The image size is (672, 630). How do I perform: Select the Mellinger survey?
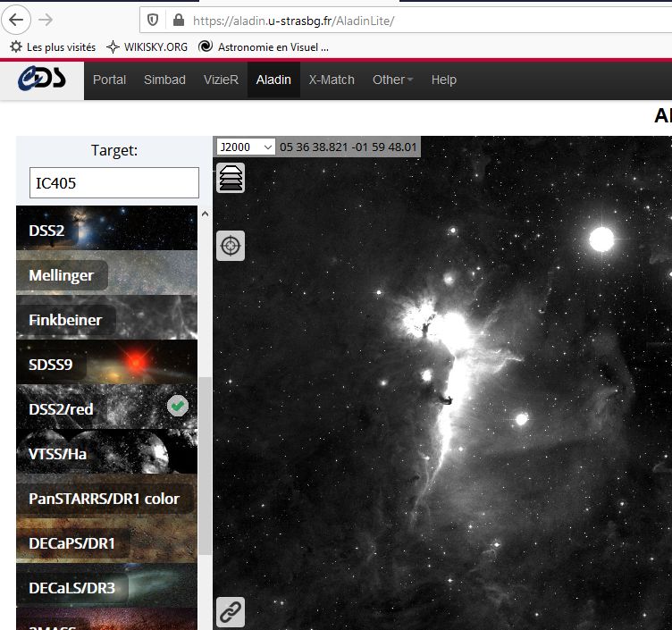click(x=106, y=273)
